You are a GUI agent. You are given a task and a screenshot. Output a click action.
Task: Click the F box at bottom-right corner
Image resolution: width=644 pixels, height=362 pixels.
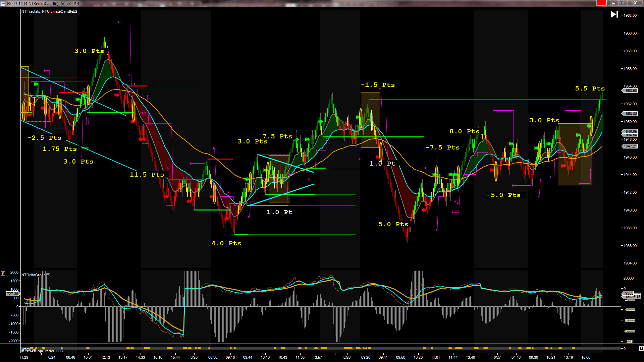click(x=641, y=348)
